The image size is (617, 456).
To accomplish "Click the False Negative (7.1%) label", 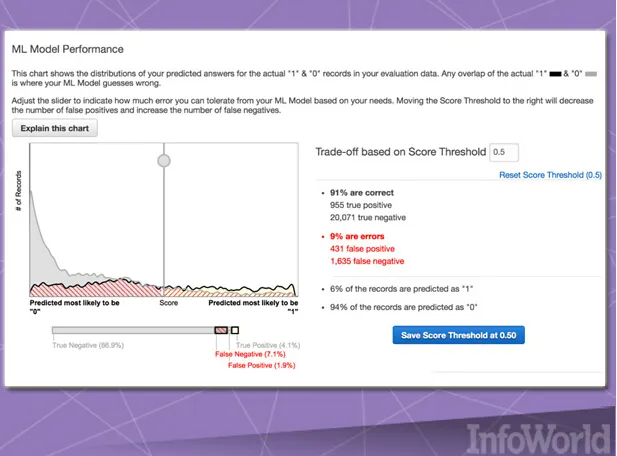I will pyautogui.click(x=251, y=354).
